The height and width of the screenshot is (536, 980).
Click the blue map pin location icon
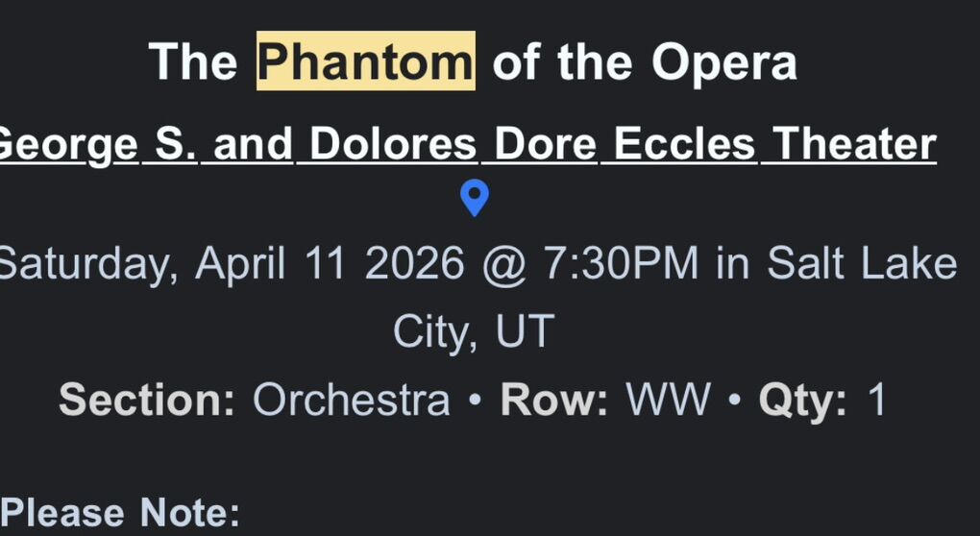coord(475,199)
